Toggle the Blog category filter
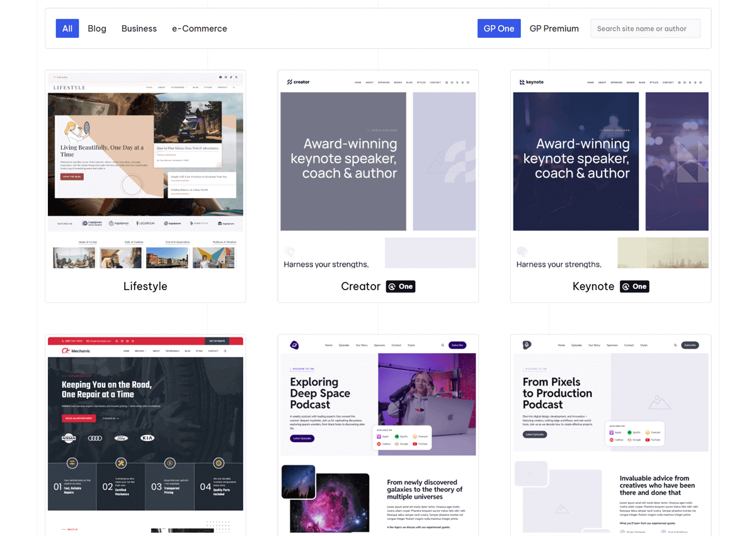Viewport: 756px width, 536px height. click(x=97, y=28)
